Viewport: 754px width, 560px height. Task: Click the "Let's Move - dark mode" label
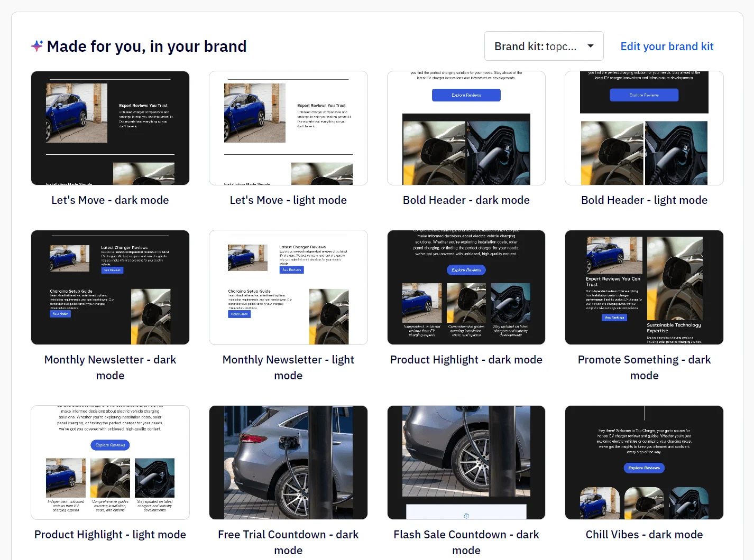coord(110,200)
